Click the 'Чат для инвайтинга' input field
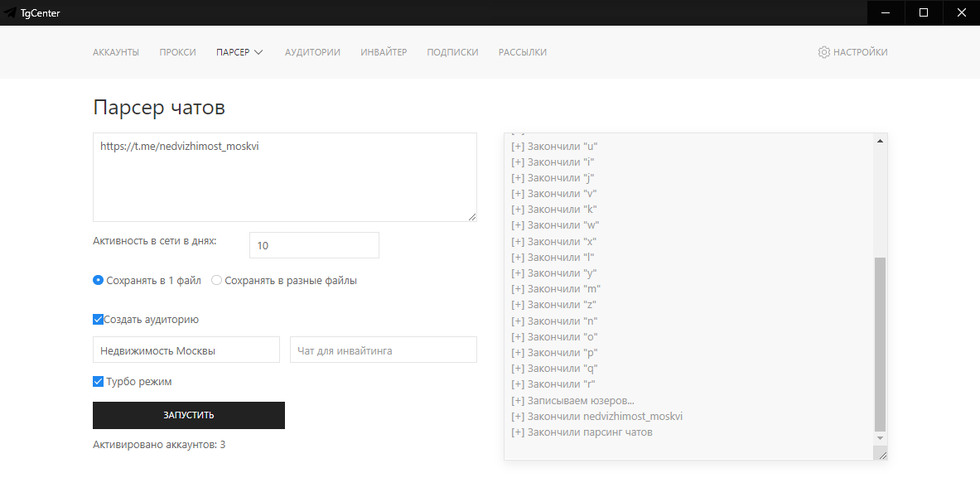Image resolution: width=980 pixels, height=497 pixels. [x=383, y=350]
